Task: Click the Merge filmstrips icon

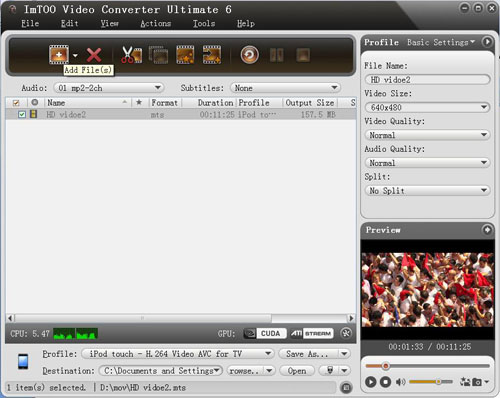Action: coord(158,55)
